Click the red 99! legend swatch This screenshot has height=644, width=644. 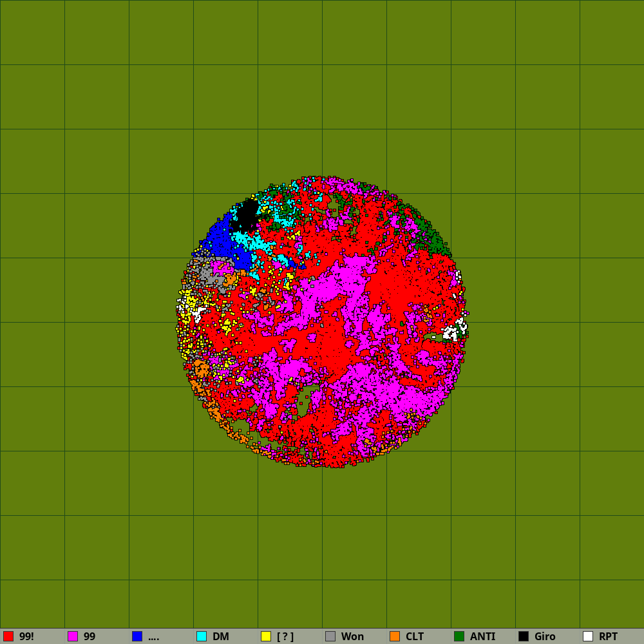point(8,636)
